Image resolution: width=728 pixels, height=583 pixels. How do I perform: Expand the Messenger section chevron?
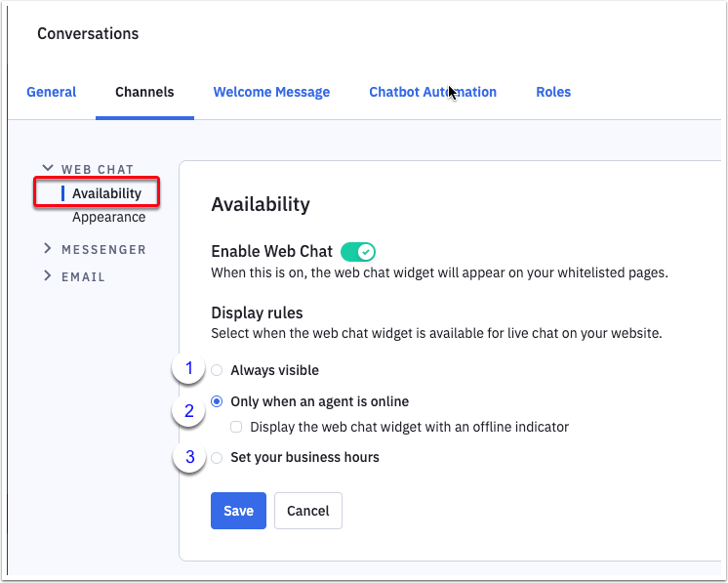tap(48, 249)
